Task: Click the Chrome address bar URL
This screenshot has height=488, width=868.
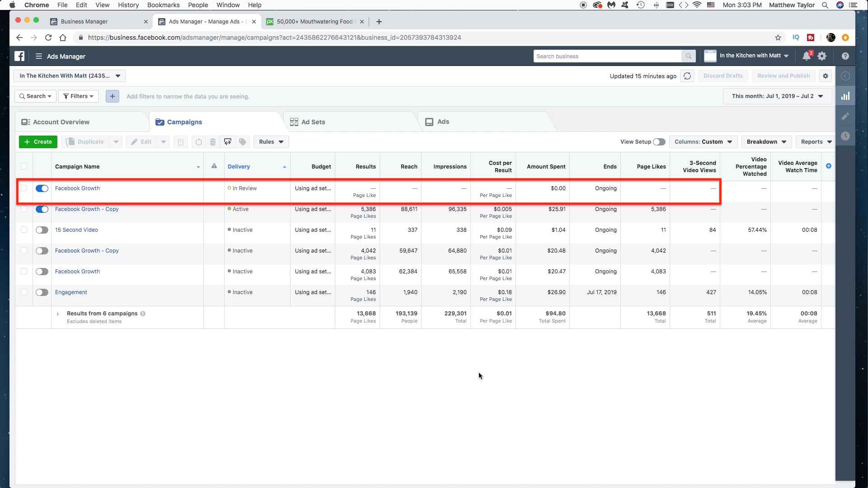Action: coord(274,38)
